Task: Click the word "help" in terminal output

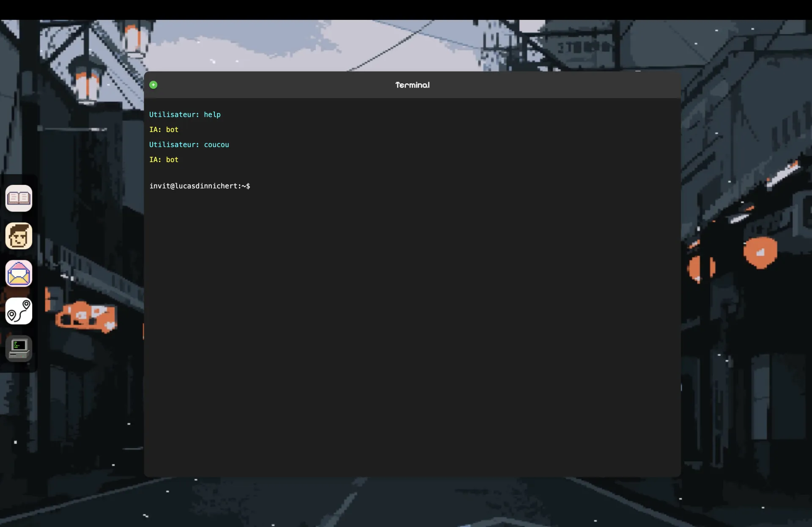Action: [x=212, y=115]
